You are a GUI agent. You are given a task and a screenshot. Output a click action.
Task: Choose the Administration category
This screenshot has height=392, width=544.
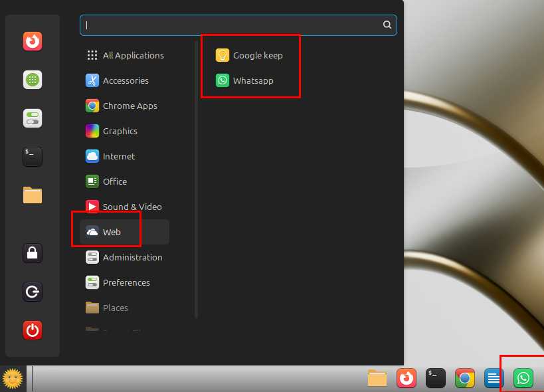tap(132, 257)
